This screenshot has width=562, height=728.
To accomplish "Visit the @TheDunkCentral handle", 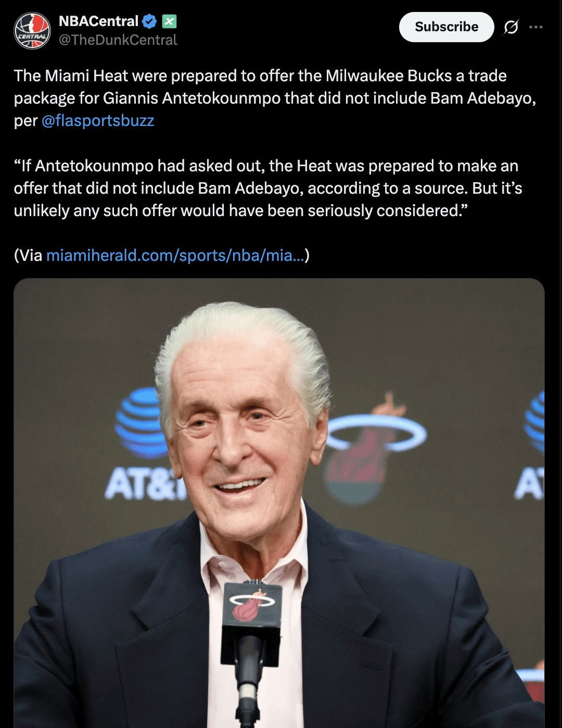I will pyautogui.click(x=118, y=40).
